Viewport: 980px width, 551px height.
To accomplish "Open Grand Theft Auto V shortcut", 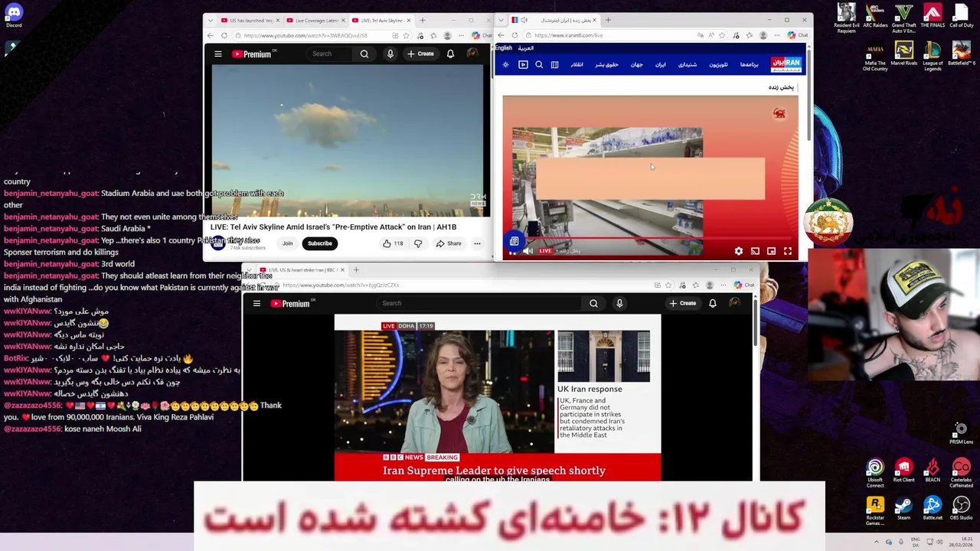I will tap(903, 18).
